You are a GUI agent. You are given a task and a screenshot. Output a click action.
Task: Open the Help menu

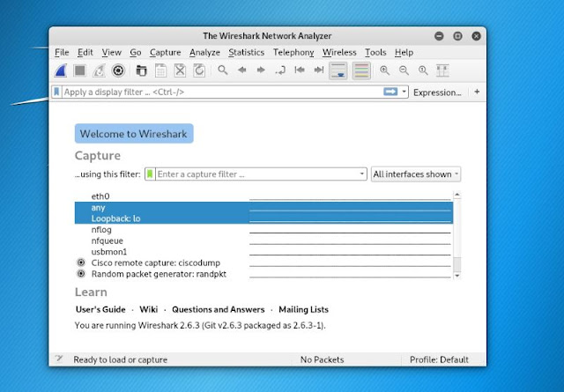point(404,53)
